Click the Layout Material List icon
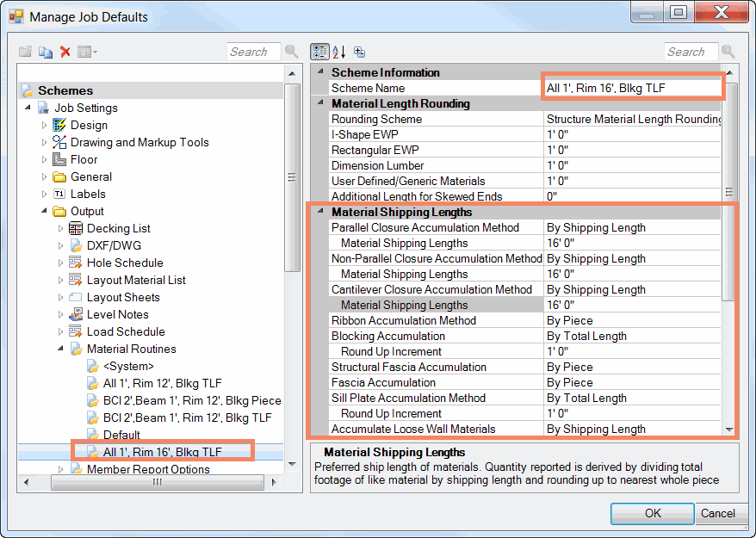 tap(75, 280)
